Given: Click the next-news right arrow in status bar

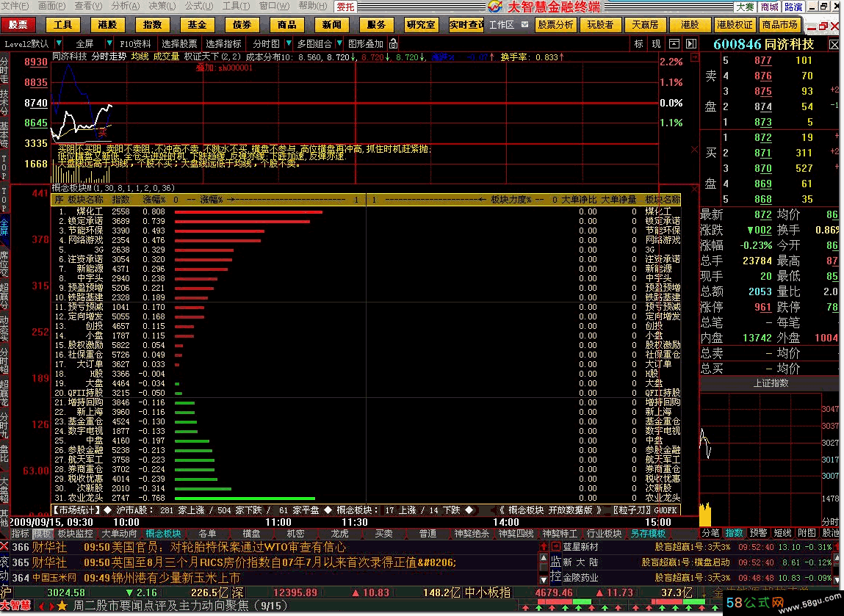Looking at the screenshot, I should click(51, 606).
